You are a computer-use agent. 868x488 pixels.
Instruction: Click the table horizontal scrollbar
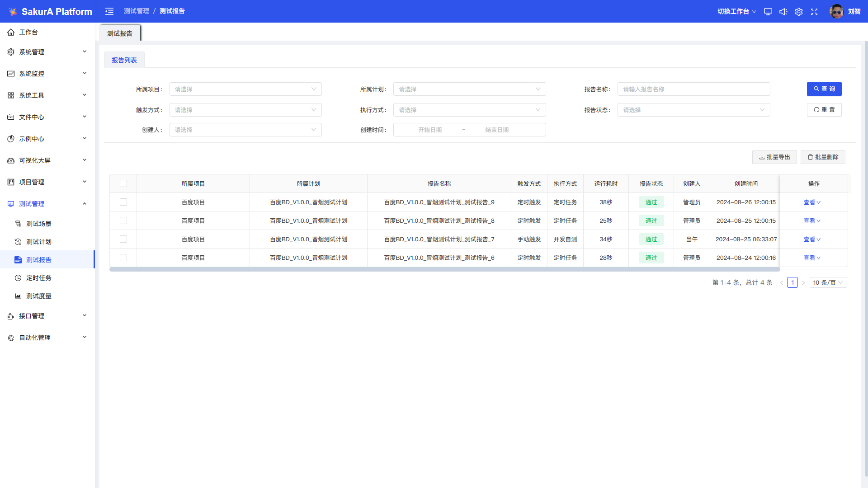[444, 269]
